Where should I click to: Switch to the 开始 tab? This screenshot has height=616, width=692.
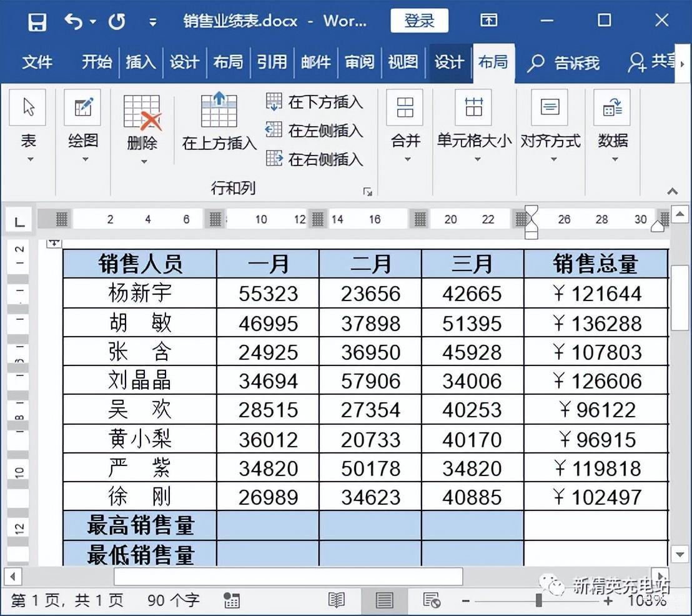coord(97,62)
